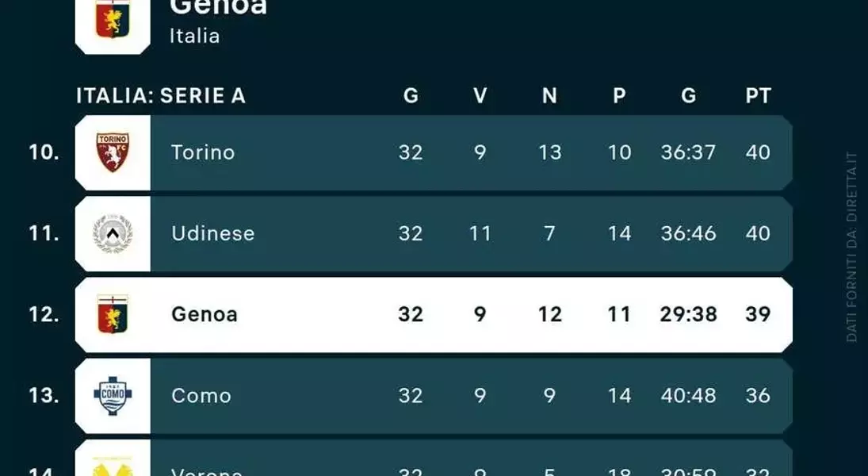
Task: Click the Genoa crest in the highlighted row
Action: click(113, 314)
